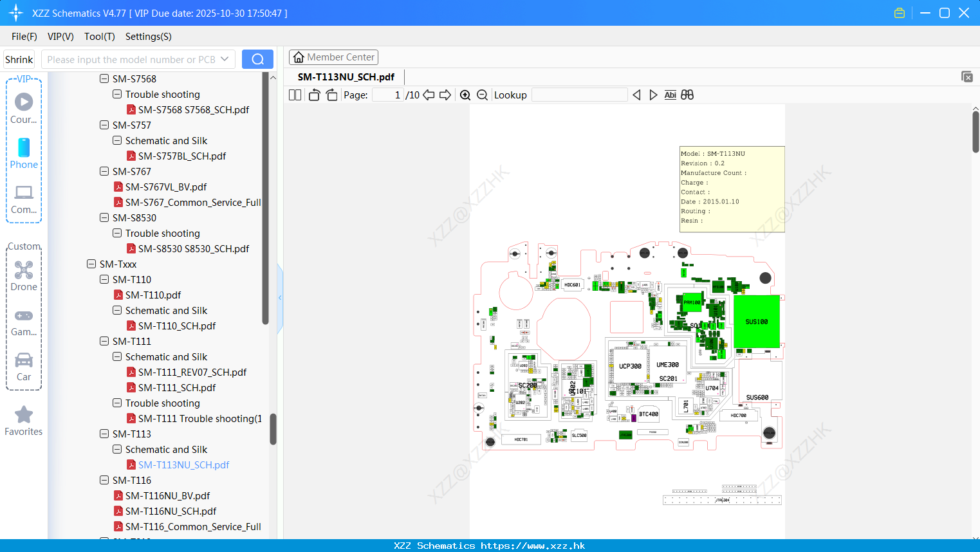Click the blue search magnifier button
The width and height of the screenshot is (980, 552).
click(x=257, y=59)
